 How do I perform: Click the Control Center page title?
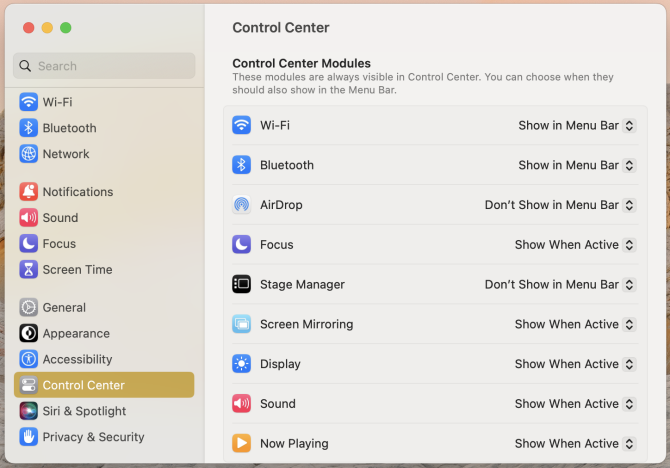[281, 28]
